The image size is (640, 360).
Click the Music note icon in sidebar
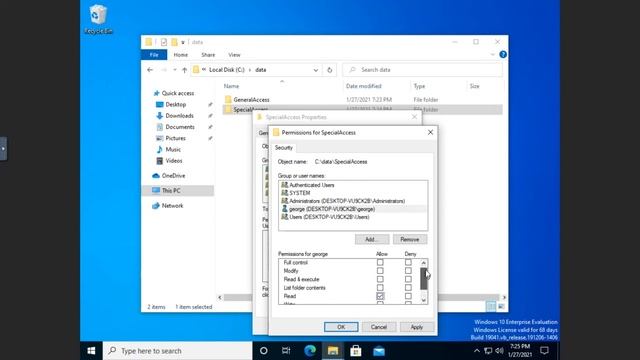[x=160, y=149]
